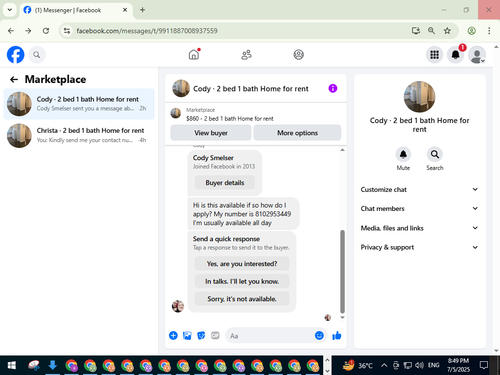Open the Friends icon in top navigation

point(246,55)
